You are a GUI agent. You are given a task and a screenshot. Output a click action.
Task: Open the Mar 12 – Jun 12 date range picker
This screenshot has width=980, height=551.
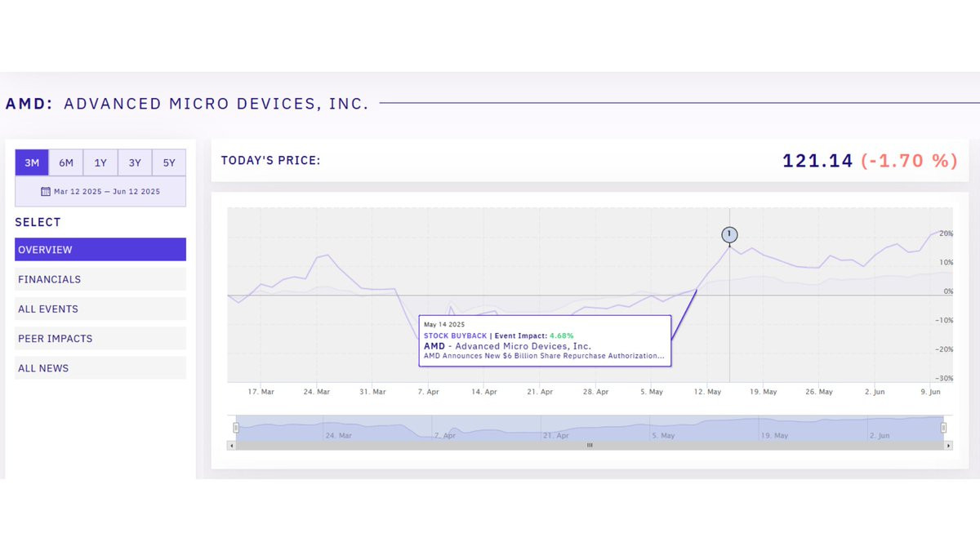[x=106, y=192]
